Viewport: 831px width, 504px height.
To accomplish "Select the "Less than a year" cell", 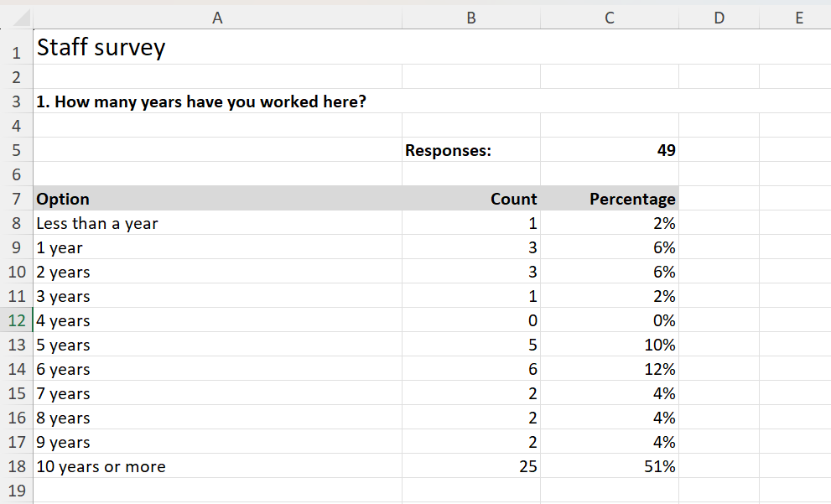I will pyautogui.click(x=97, y=224).
